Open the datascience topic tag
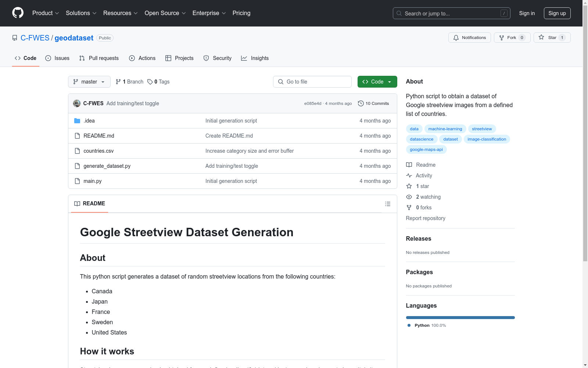 422,139
